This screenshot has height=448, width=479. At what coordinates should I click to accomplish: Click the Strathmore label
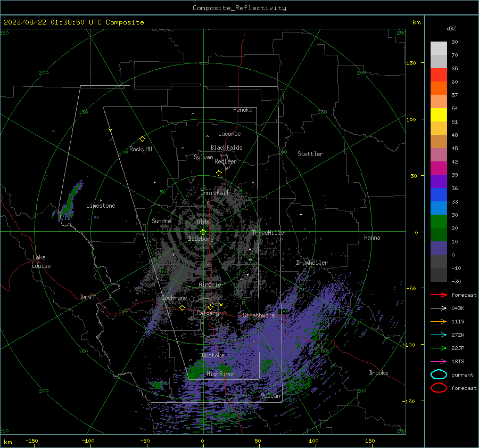point(259,315)
